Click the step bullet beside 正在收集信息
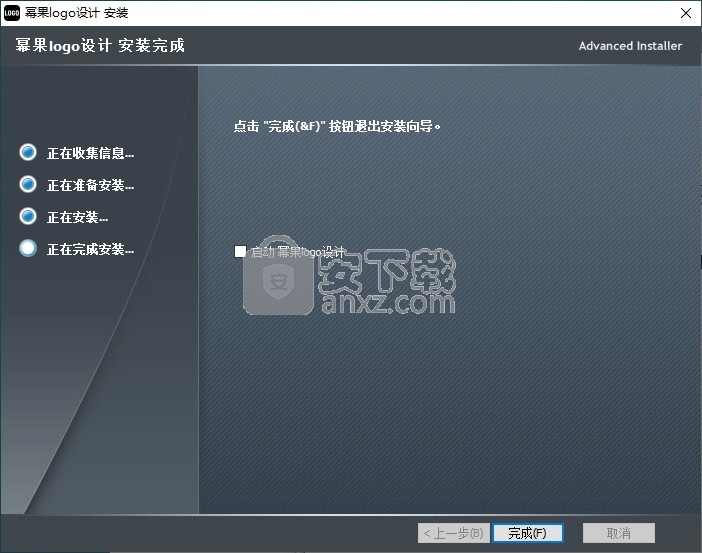 pyautogui.click(x=28, y=152)
